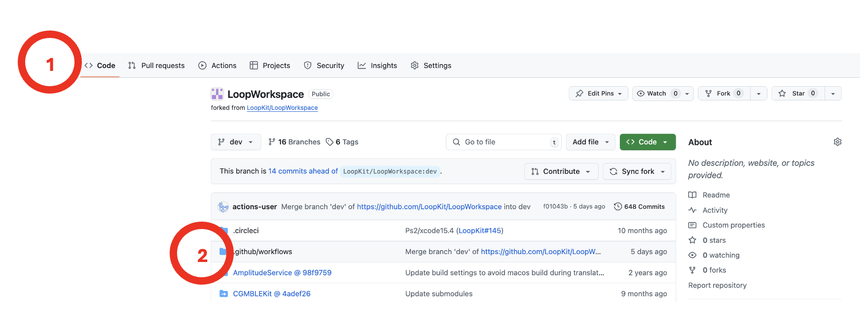Click the actions-user avatar icon
The height and width of the screenshot is (327, 868).
click(223, 207)
